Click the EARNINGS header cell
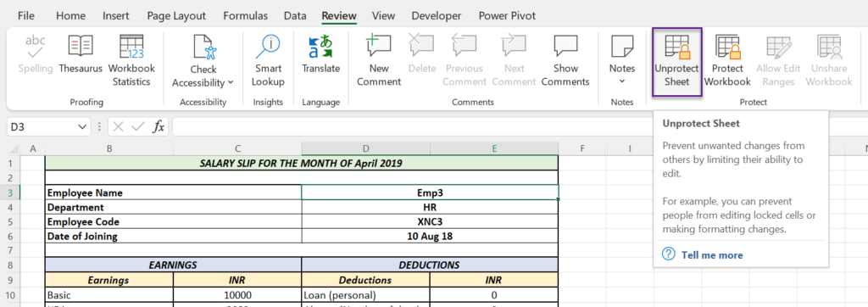Screen dimensions: 868x307 coord(173,265)
